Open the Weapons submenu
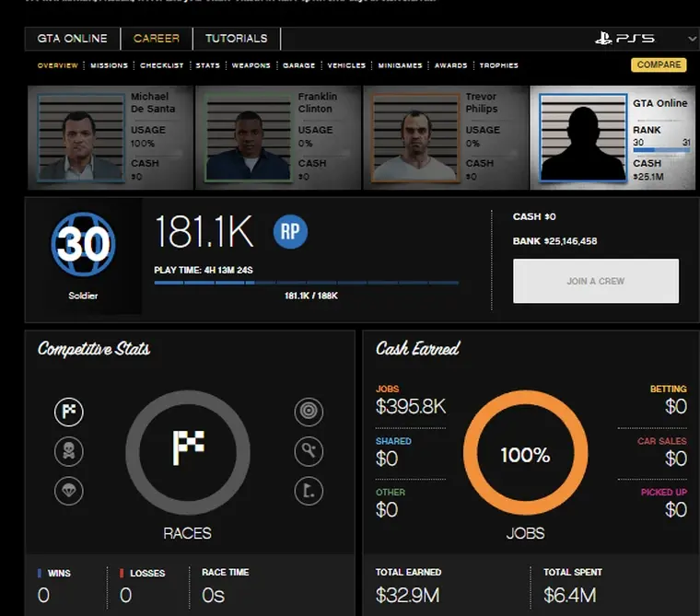Screen dimensions: 700x616 pyautogui.click(x=251, y=65)
